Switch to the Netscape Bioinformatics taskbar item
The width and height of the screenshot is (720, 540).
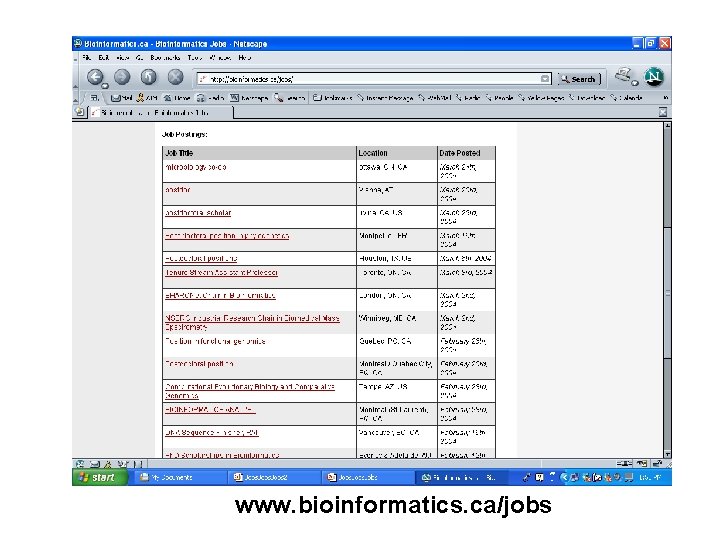point(461,477)
